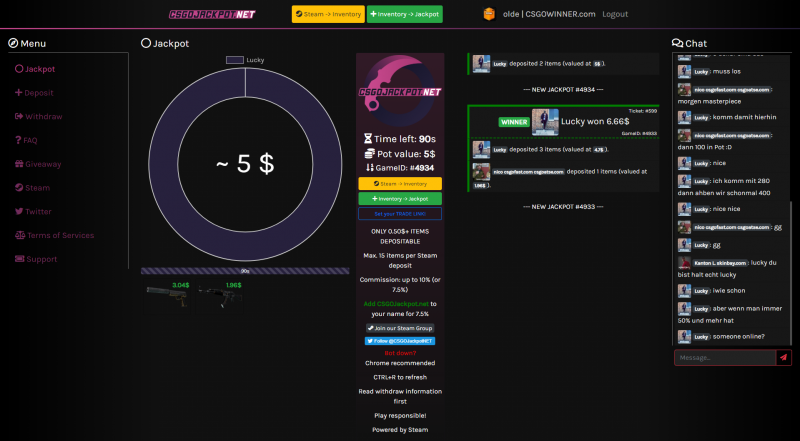Click the user avatar in the header

(489, 14)
